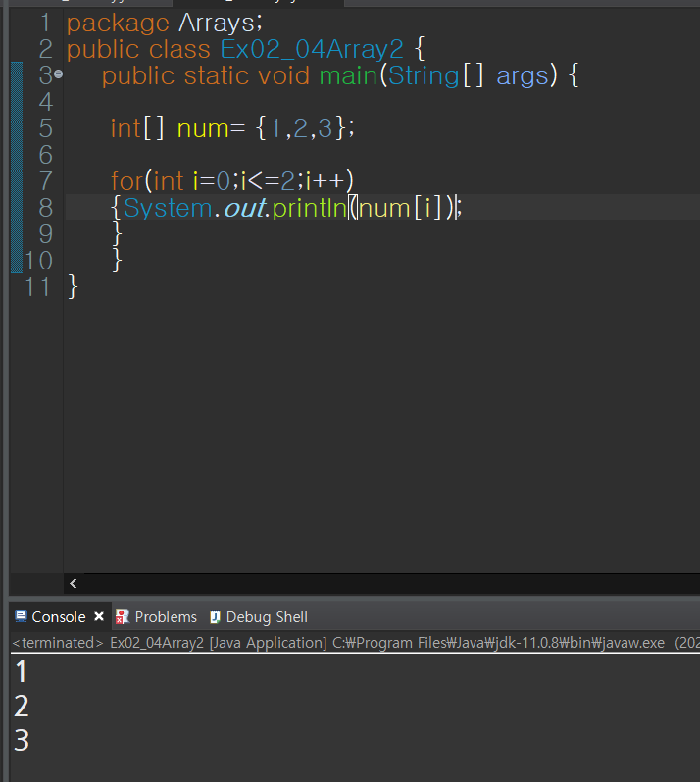The height and width of the screenshot is (782, 700).
Task: Click the 'String' type in main signature
Action: (424, 75)
